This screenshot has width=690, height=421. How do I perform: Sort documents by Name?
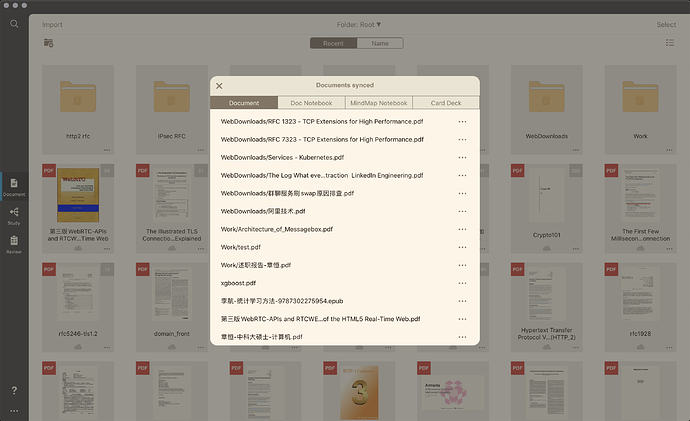[380, 43]
